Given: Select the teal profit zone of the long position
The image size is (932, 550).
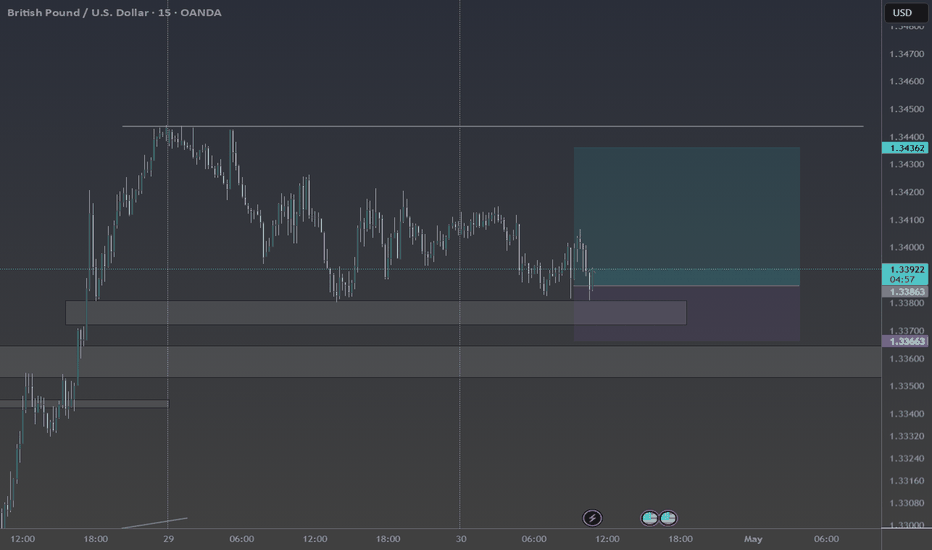Looking at the screenshot, I should pyautogui.click(x=687, y=216).
